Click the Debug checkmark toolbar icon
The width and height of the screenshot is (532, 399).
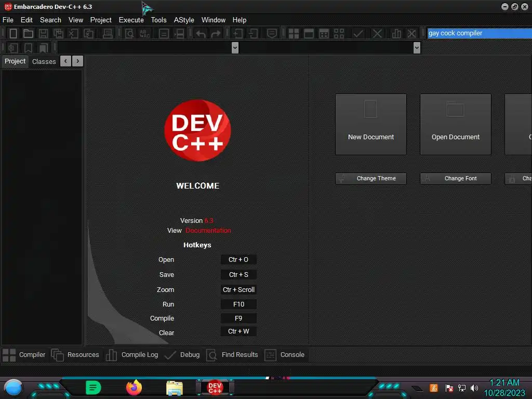[358, 34]
